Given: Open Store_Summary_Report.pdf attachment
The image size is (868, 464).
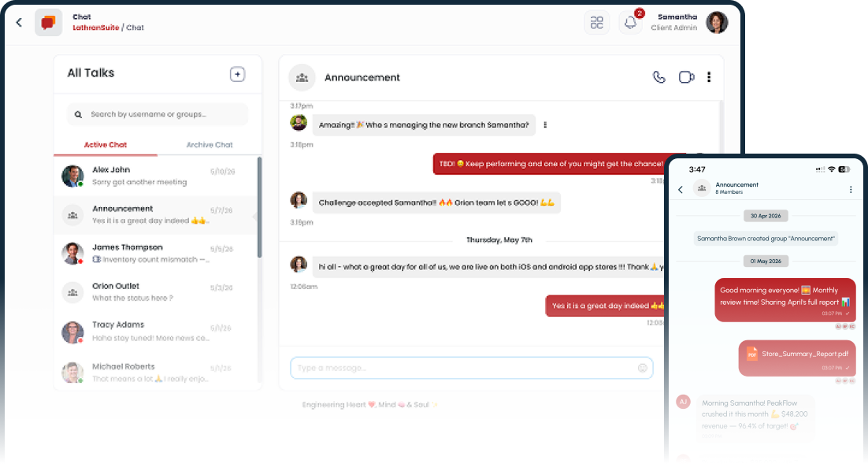Looking at the screenshot, I should (x=797, y=358).
